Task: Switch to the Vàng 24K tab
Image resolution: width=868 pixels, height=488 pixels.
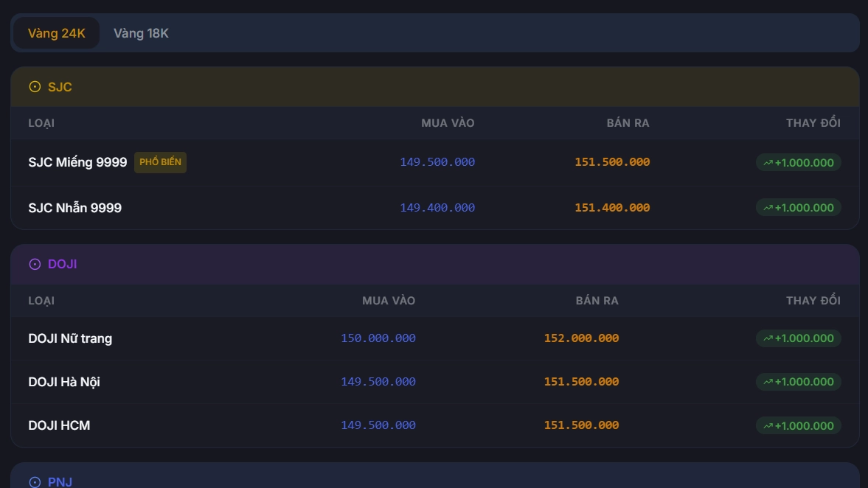Action: pyautogui.click(x=57, y=33)
